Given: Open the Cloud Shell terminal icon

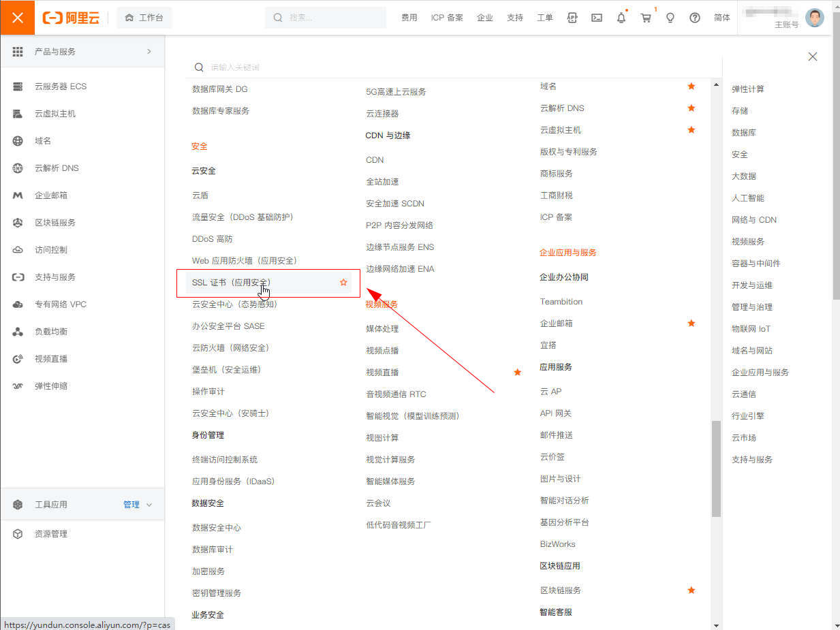Looking at the screenshot, I should coord(597,18).
